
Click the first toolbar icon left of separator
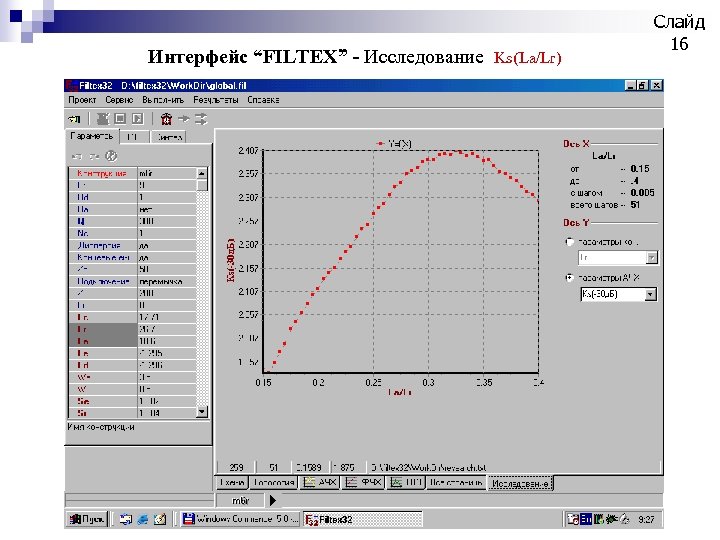pos(74,119)
